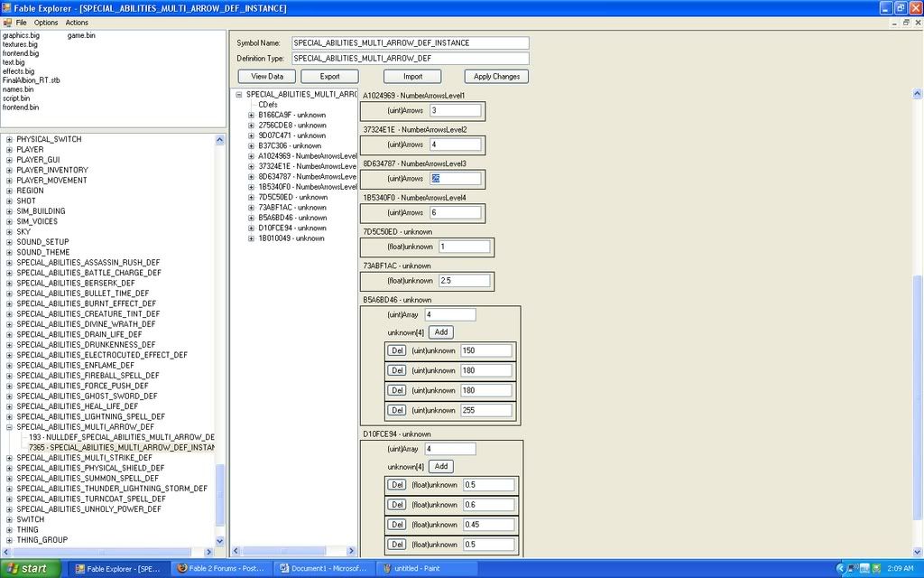Expand the 1B010049 unknown node
Image resolution: width=924 pixels, height=578 pixels.
251,238
